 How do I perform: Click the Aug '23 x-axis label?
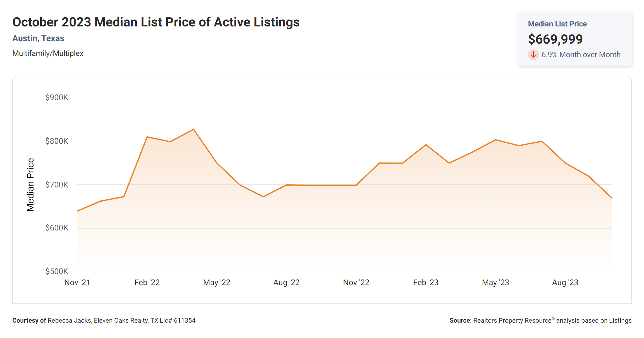(565, 282)
